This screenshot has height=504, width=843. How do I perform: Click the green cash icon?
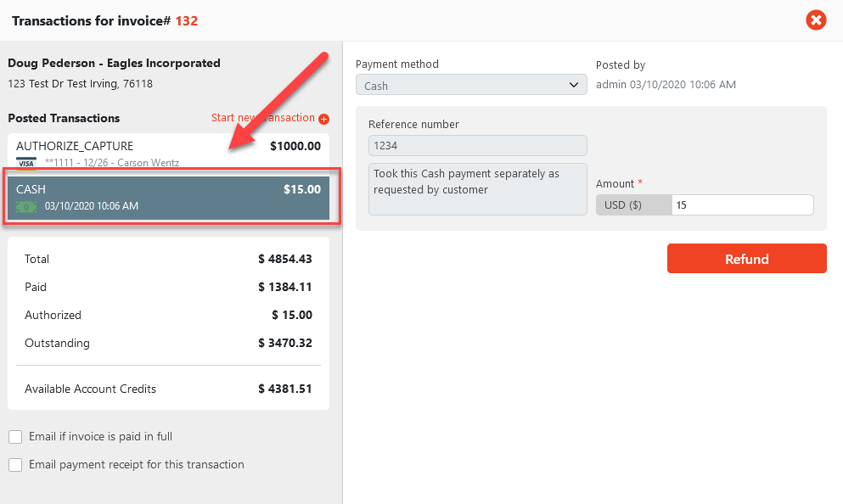[x=27, y=206]
